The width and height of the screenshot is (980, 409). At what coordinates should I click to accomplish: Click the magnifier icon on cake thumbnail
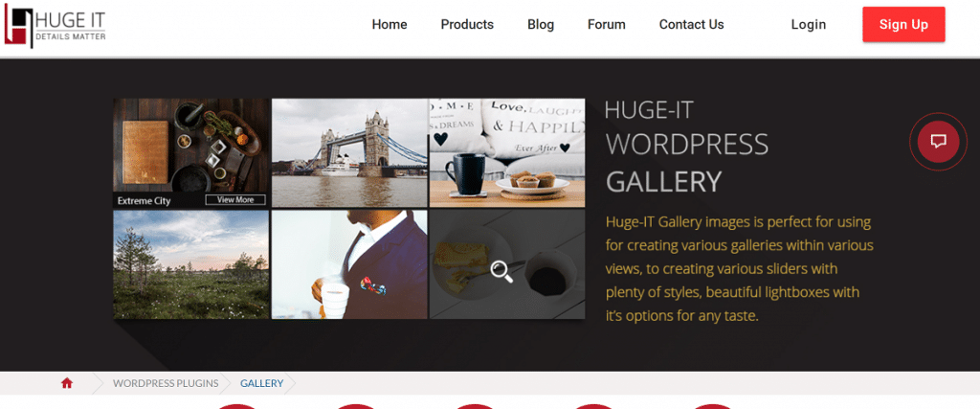(501, 272)
